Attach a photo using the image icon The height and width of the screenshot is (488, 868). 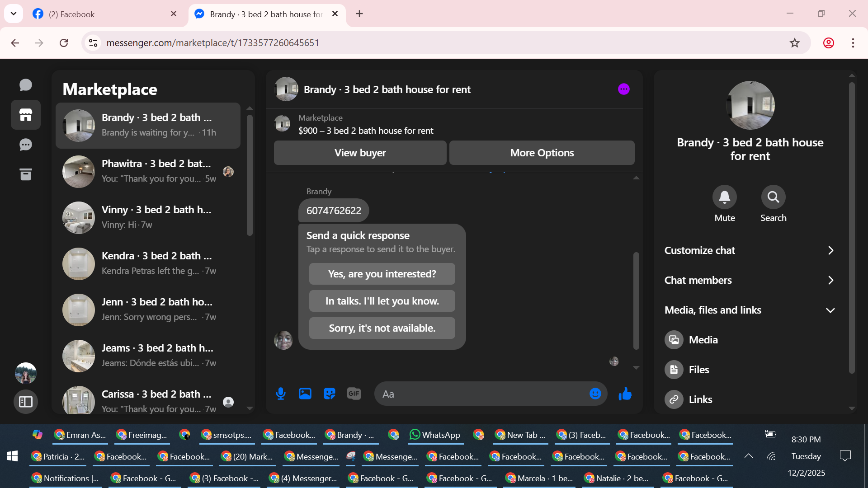coord(305,394)
